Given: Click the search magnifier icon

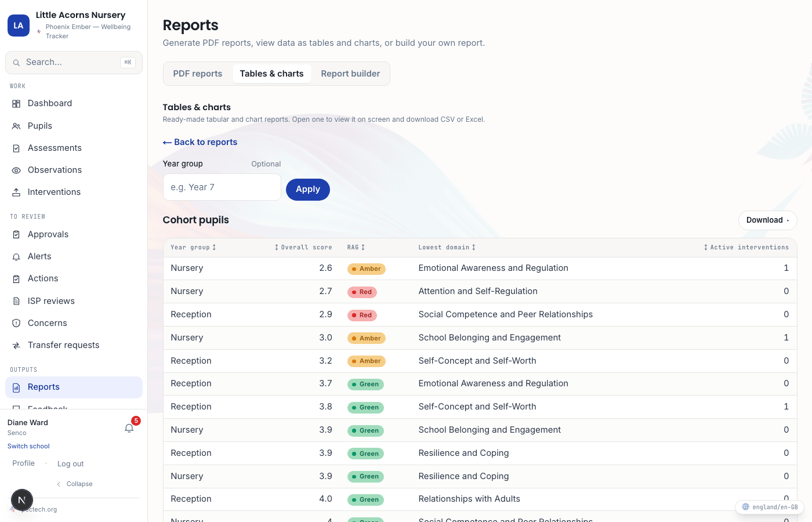Looking at the screenshot, I should coord(16,63).
